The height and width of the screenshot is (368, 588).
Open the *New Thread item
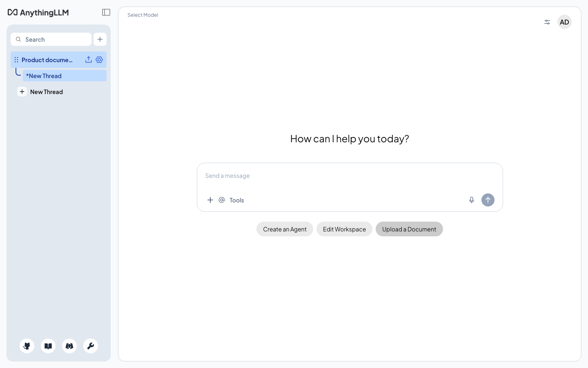[x=65, y=76]
